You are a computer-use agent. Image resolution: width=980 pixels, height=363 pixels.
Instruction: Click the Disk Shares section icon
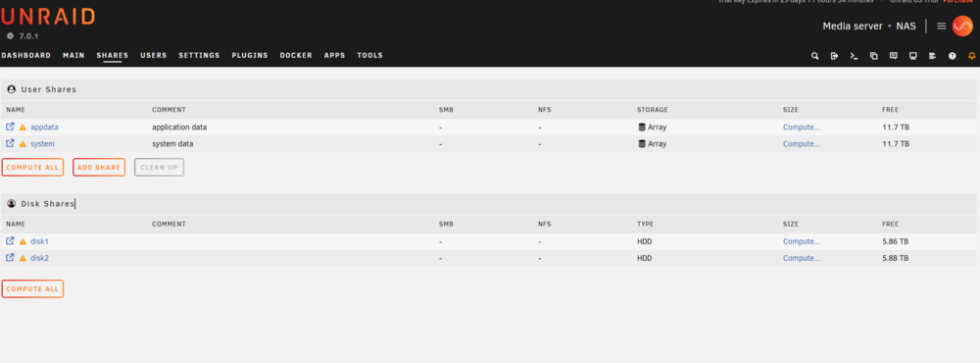coord(11,204)
